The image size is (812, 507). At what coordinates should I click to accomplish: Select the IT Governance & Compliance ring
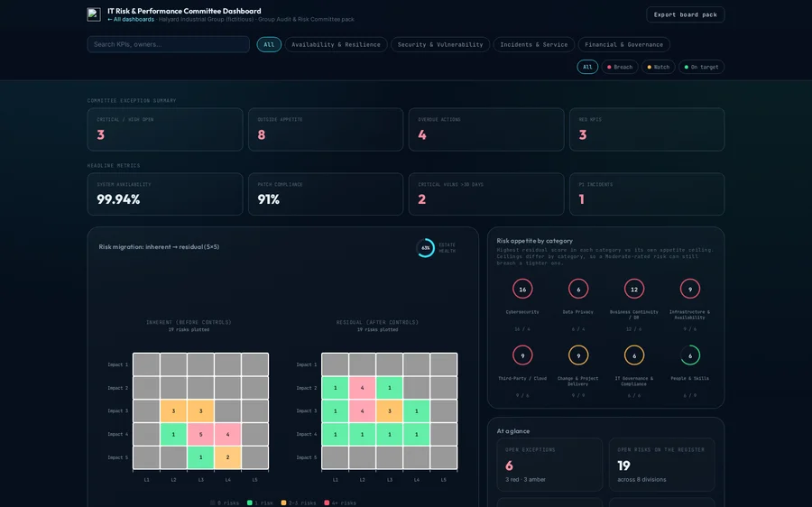point(634,355)
